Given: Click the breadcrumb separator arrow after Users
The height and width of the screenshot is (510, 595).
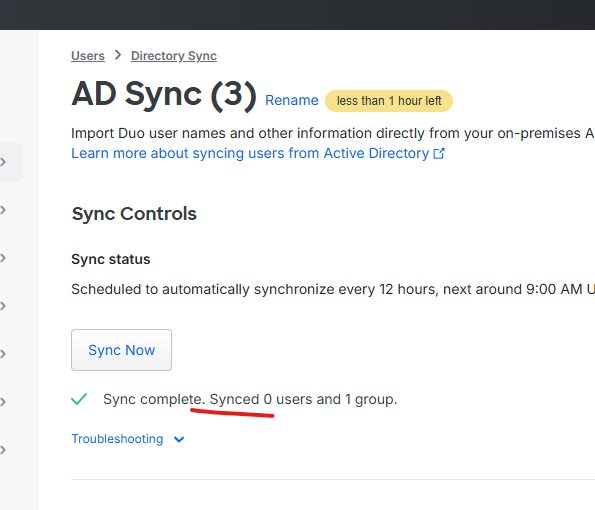Looking at the screenshot, I should (118, 55).
